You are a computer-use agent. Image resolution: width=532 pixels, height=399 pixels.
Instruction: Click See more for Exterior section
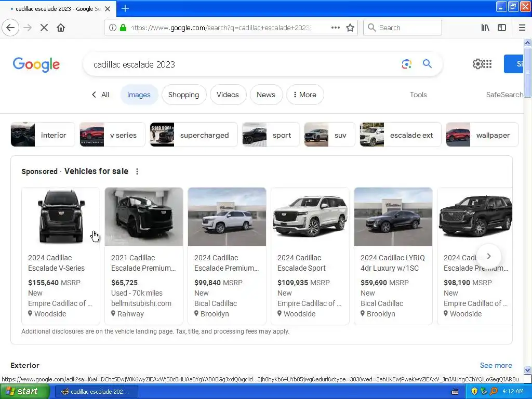(x=496, y=365)
